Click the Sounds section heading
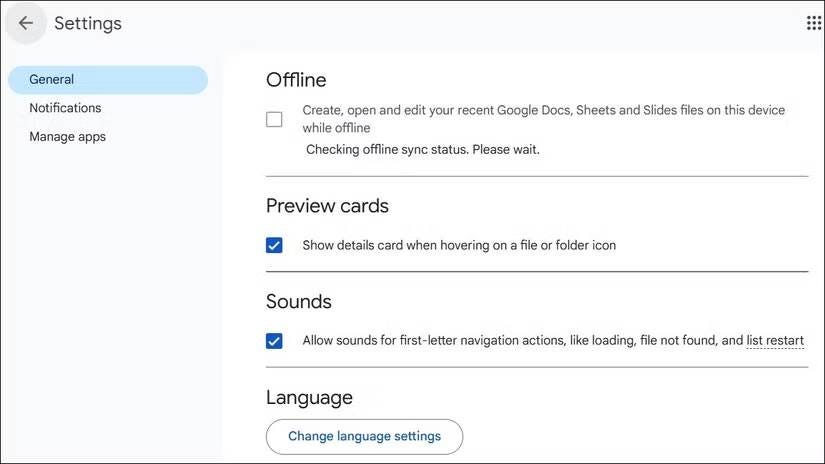Screen dimensions: 825x464 point(298,301)
